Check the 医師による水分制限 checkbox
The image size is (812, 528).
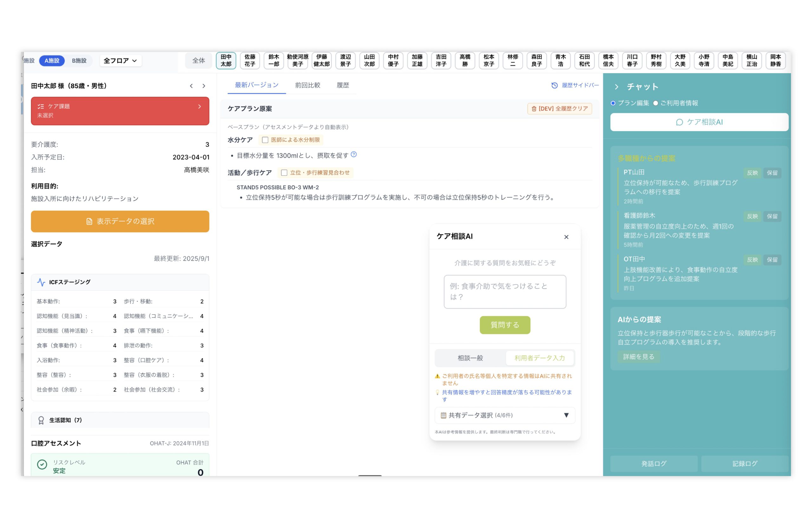tap(265, 140)
